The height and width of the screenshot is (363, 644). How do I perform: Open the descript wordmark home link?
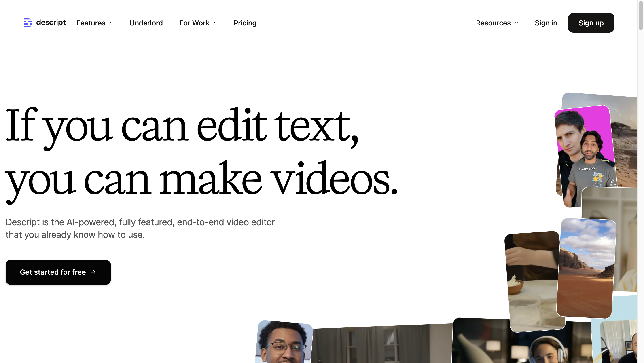(x=51, y=23)
